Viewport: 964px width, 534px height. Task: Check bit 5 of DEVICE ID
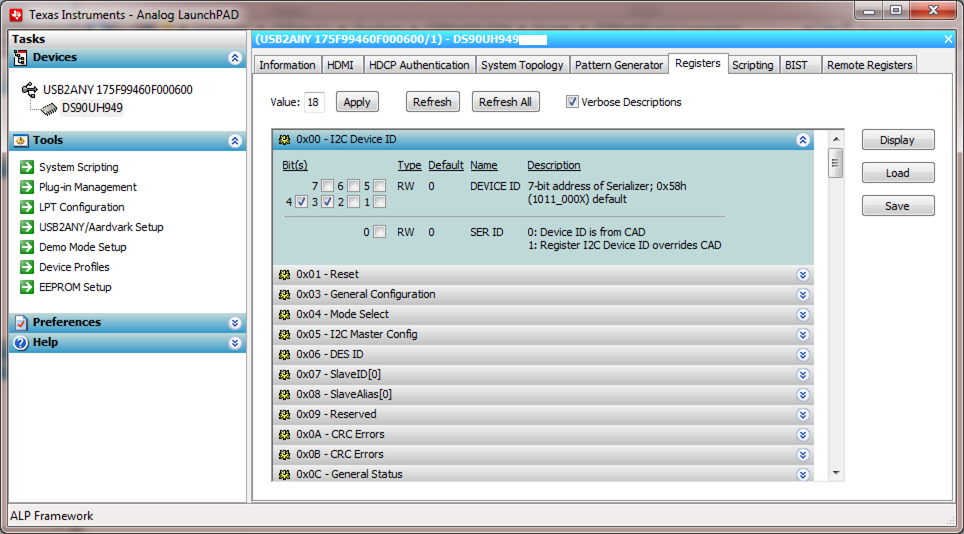380,186
